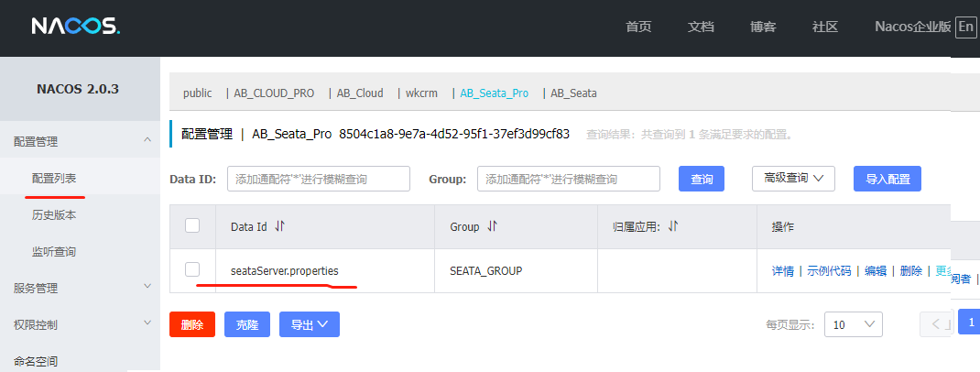Image resolution: width=980 pixels, height=372 pixels.
Task: Open the 导出 dropdown button
Action: [x=310, y=323]
